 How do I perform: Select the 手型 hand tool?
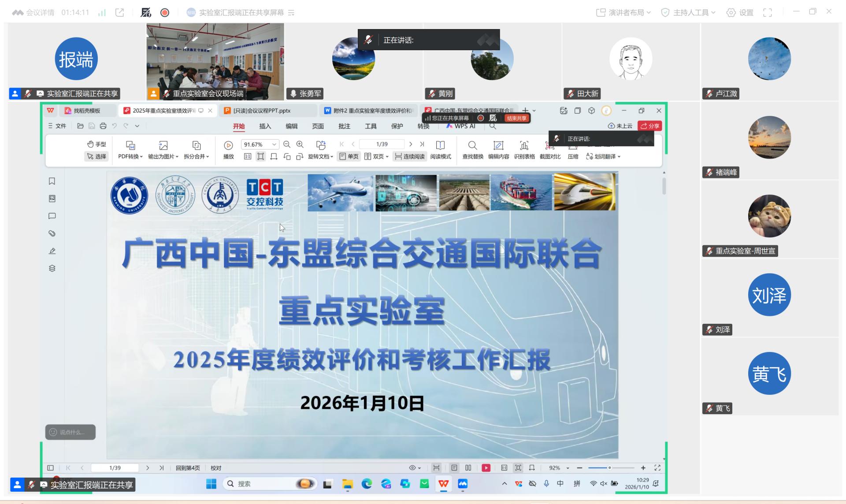coord(96,144)
